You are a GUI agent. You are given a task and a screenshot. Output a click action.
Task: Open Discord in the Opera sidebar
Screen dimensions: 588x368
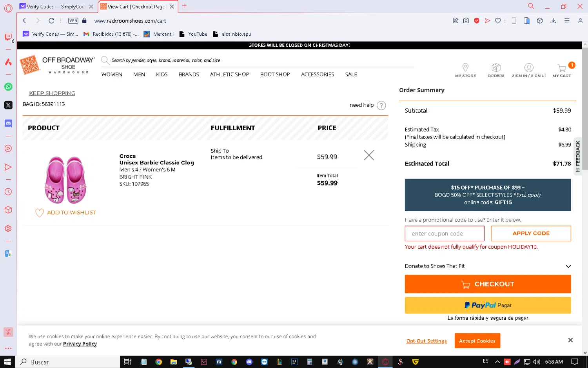(x=8, y=123)
